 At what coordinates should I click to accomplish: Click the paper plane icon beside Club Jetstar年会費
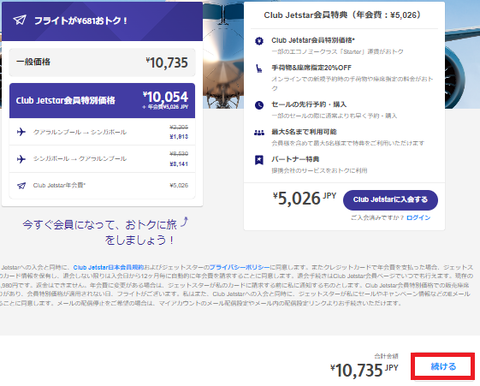(21, 186)
